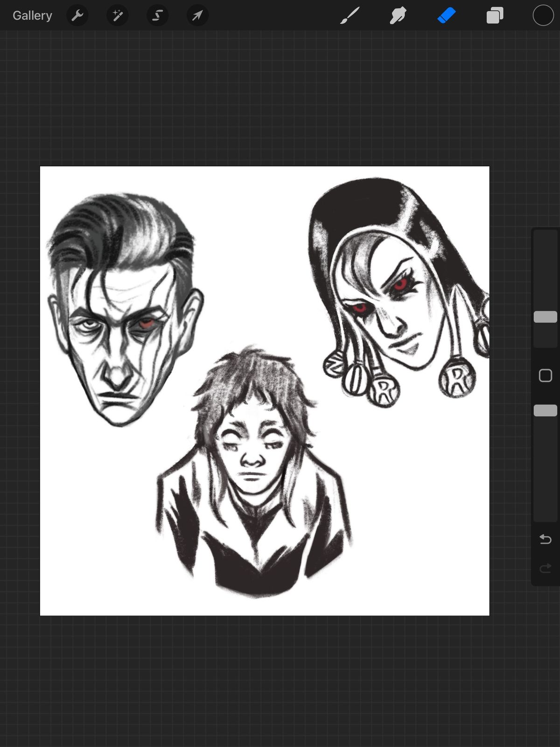Tap the active blue Eraser tool
This screenshot has width=560, height=747.
446,15
